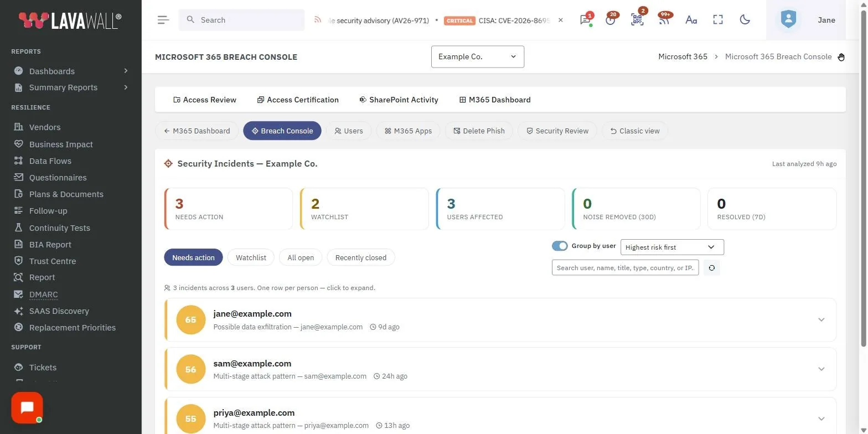Click the hand icon beside breadcrumb
Viewport: 868px width, 434px height.
841,57
